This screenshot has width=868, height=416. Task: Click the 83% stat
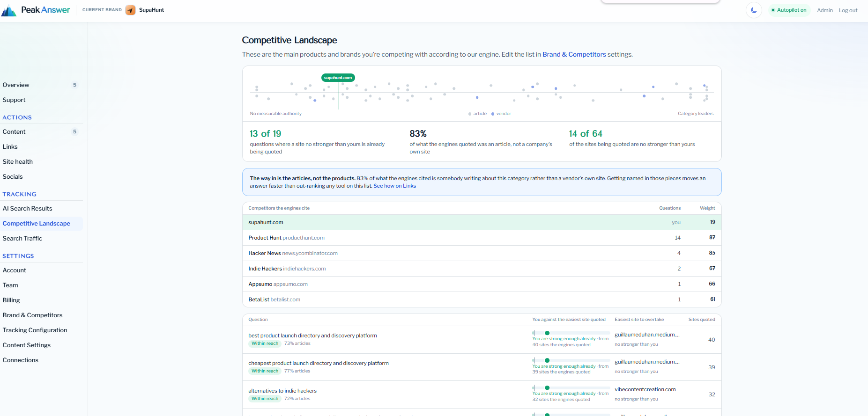(418, 134)
